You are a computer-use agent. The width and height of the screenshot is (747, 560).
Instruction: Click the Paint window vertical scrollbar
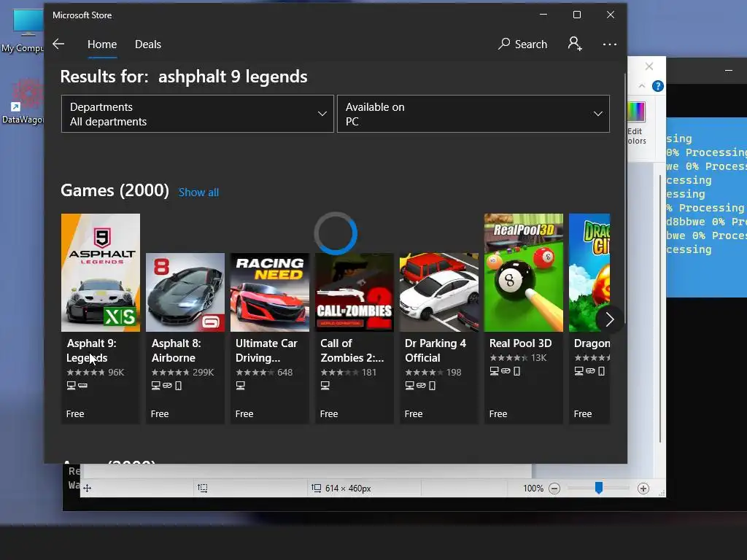pyautogui.click(x=660, y=309)
